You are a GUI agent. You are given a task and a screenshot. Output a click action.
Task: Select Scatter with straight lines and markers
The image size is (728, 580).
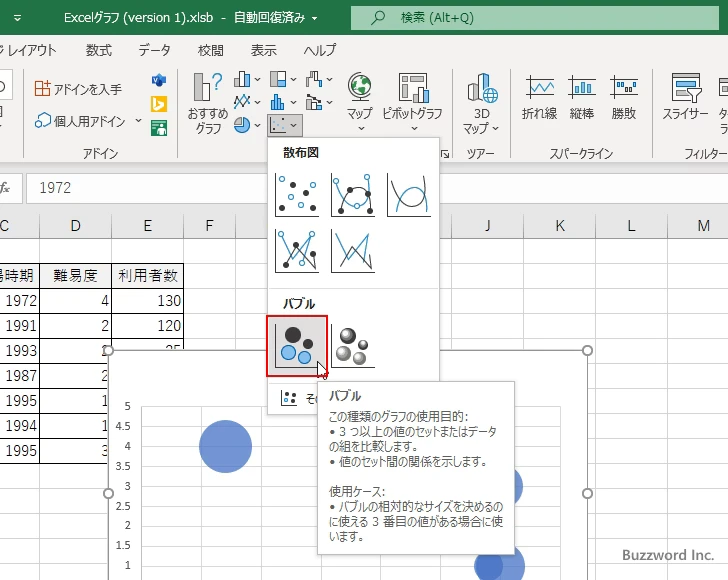point(297,251)
